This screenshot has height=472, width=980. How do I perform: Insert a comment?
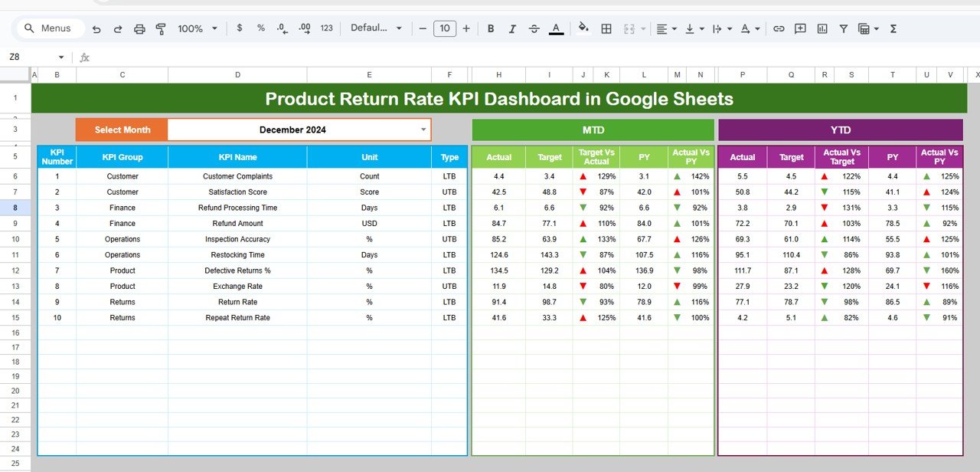coord(800,28)
